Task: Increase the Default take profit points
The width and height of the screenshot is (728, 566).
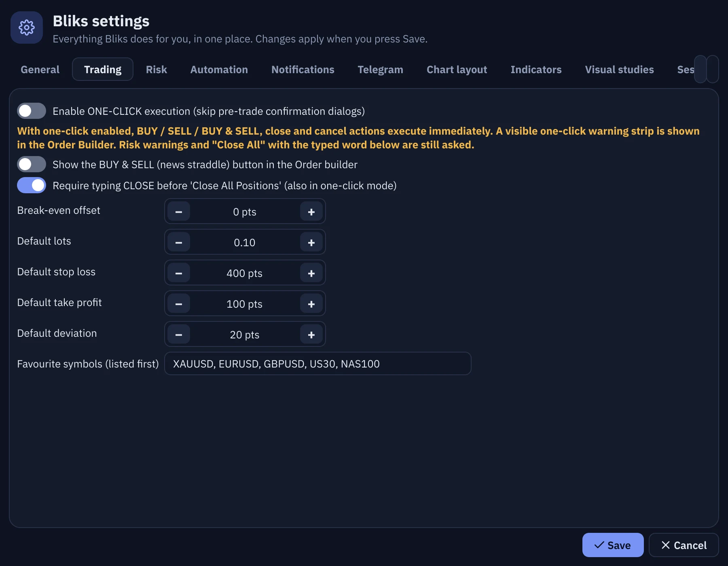Action: point(311,304)
